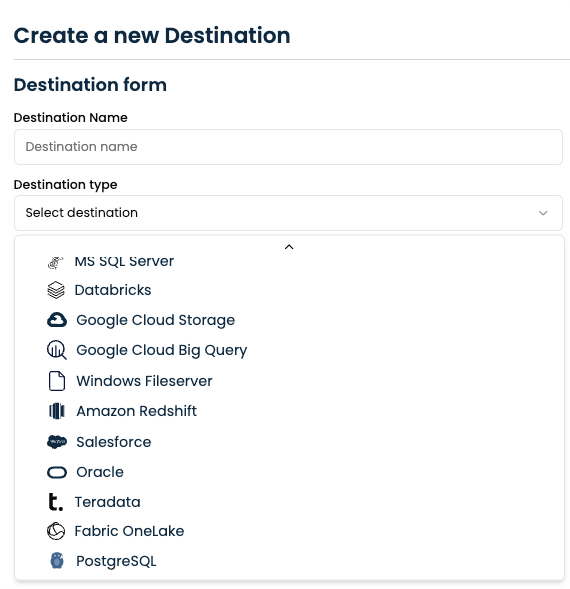Click the Oracle oval logo icon

point(57,472)
